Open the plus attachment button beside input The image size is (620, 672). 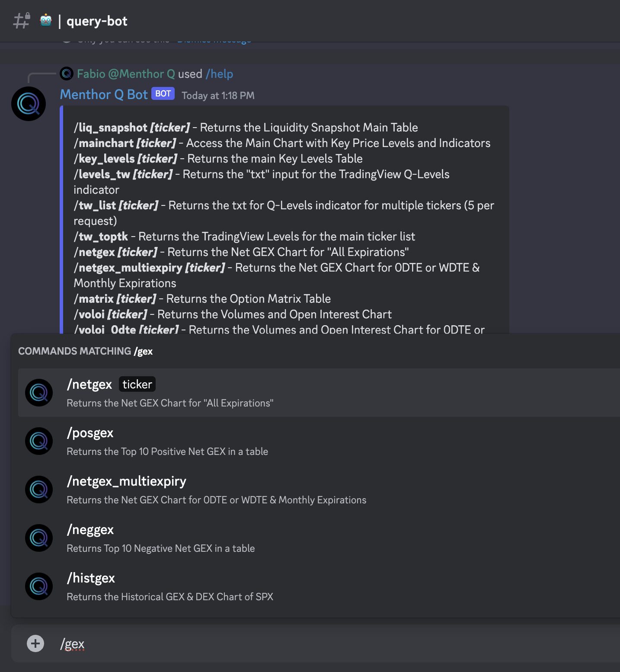35,643
